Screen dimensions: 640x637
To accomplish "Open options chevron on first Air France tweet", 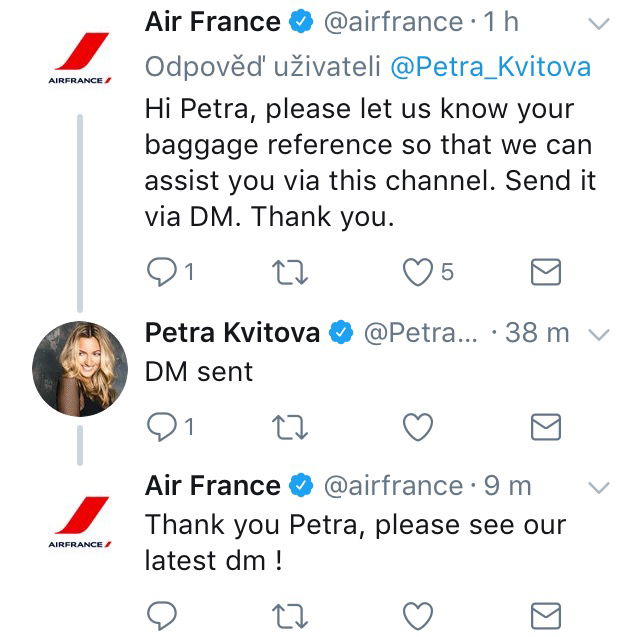I will tap(598, 22).
